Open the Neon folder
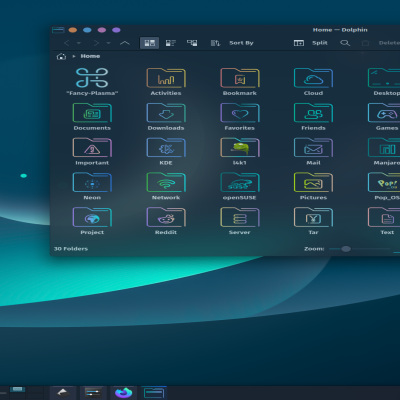 tap(92, 186)
